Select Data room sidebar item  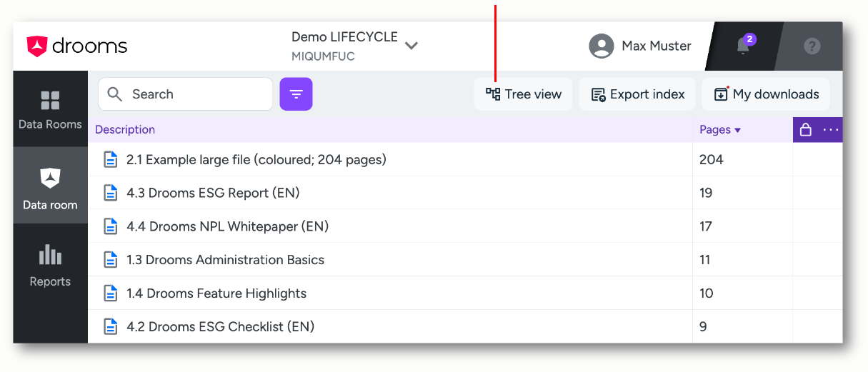click(x=50, y=186)
